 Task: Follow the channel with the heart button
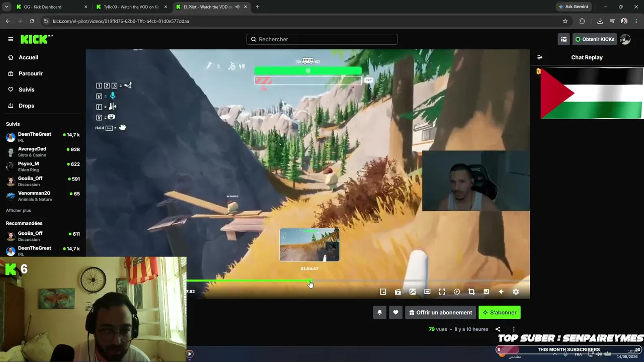pos(395,312)
